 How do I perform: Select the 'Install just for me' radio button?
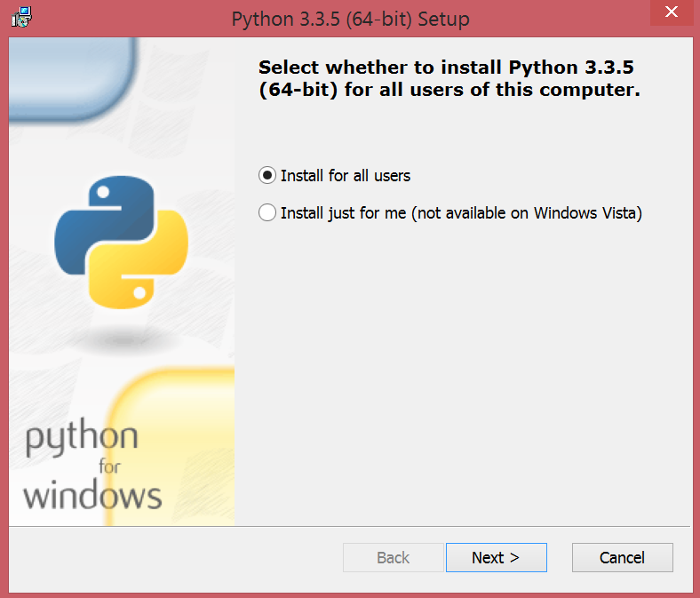pos(266,213)
